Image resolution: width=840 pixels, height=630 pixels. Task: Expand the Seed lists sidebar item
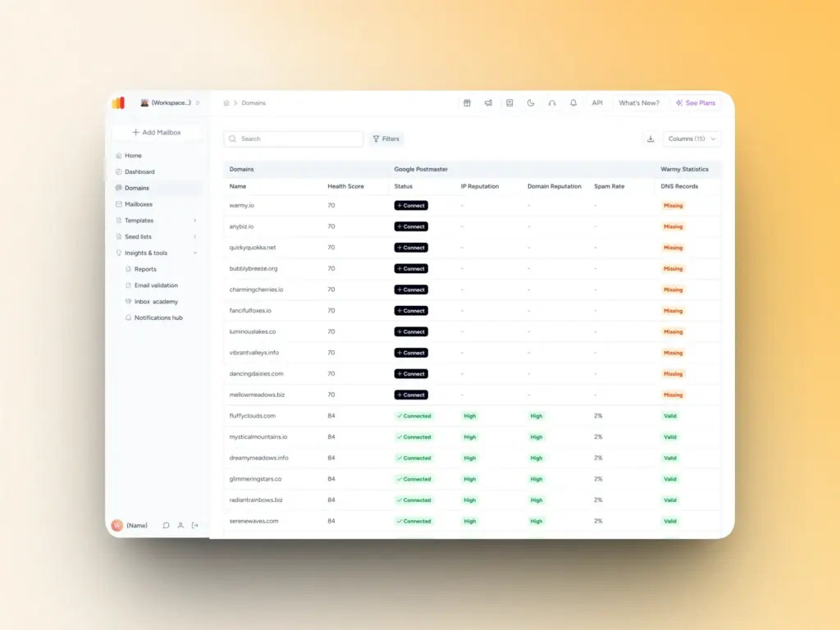click(137, 236)
